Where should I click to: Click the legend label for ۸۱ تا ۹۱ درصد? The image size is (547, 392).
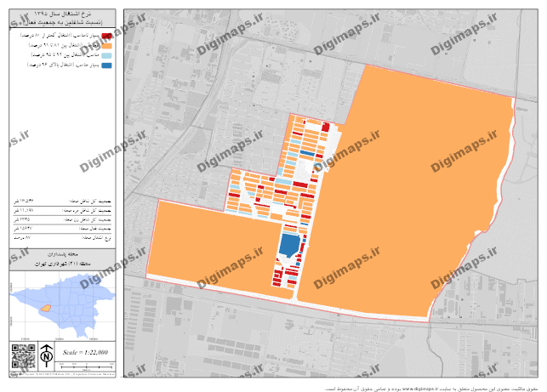coord(64,45)
